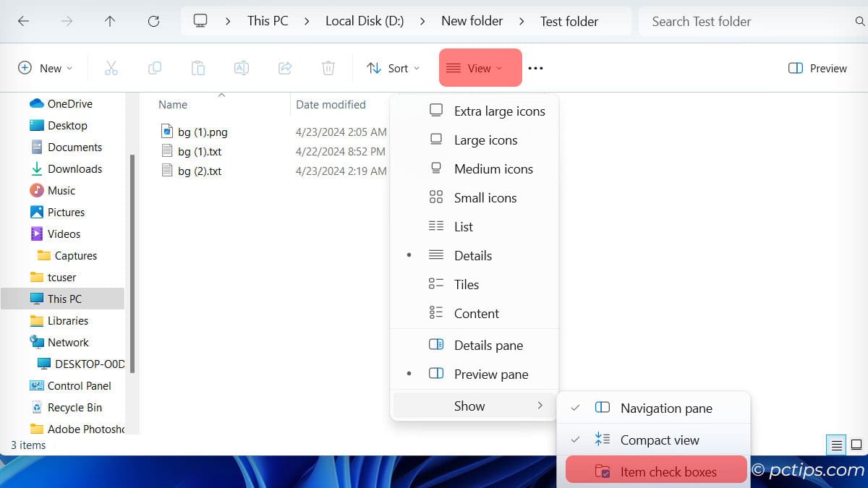Switch to details layout via status bar icon
This screenshot has height=488, width=868.
pyautogui.click(x=837, y=445)
